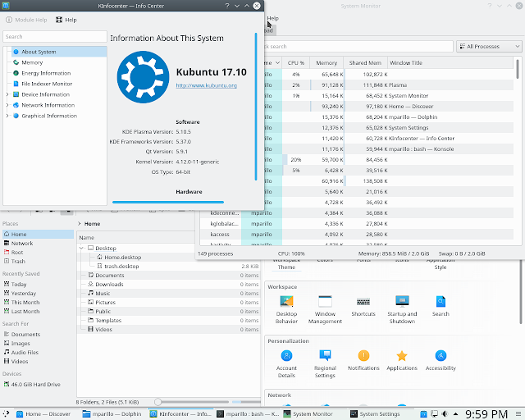Open Accessibility settings icon
The image size is (525, 420).
click(x=441, y=355)
